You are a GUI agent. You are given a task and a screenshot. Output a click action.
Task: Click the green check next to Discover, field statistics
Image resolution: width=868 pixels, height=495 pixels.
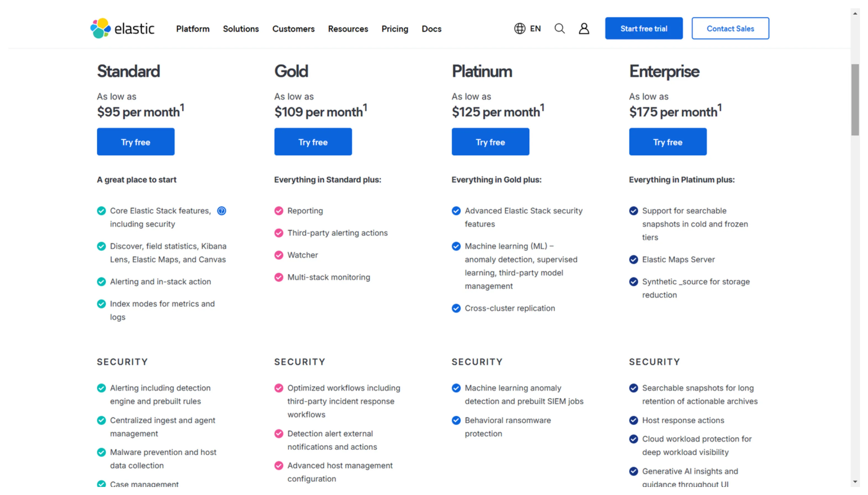101,246
